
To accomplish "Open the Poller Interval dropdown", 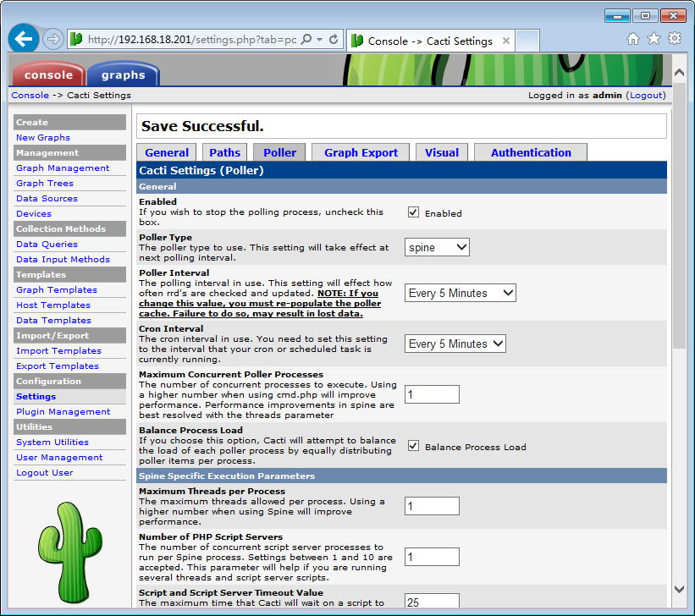I will click(460, 293).
